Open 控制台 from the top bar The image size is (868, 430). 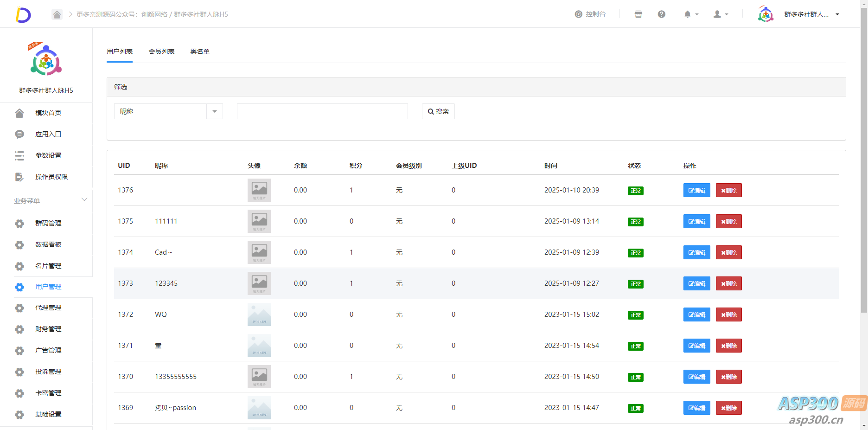(x=590, y=14)
